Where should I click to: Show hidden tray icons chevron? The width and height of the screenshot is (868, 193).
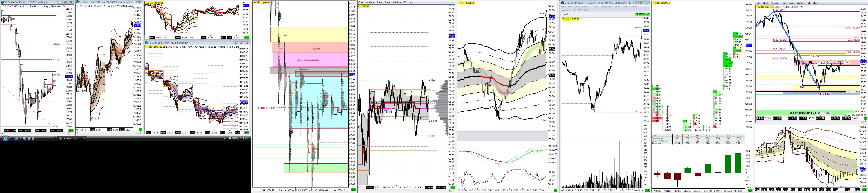pos(225,138)
